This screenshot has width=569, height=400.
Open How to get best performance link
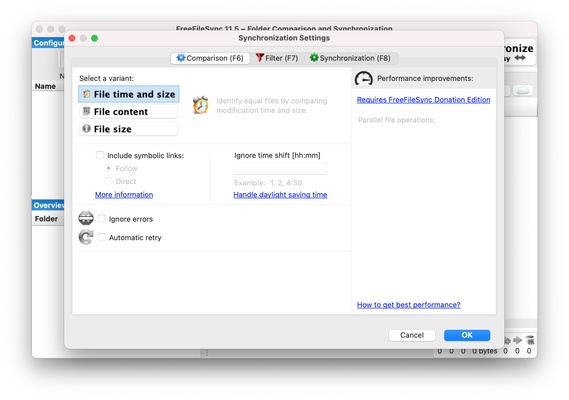[x=409, y=305]
